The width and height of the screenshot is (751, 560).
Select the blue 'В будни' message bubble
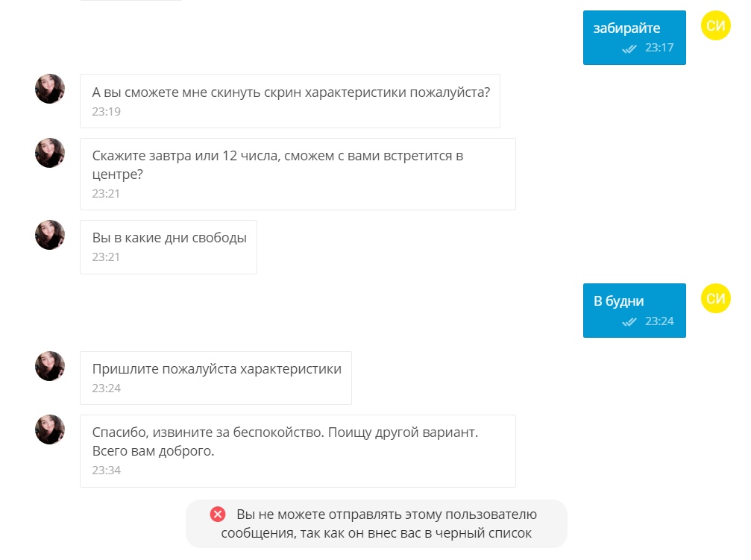click(x=634, y=310)
